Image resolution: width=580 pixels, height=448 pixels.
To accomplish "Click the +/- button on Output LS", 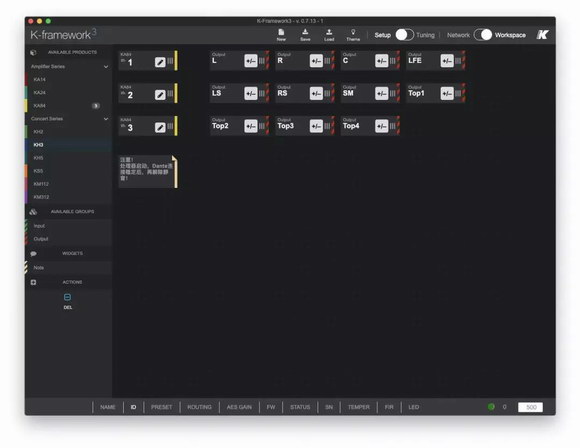I will tap(251, 93).
